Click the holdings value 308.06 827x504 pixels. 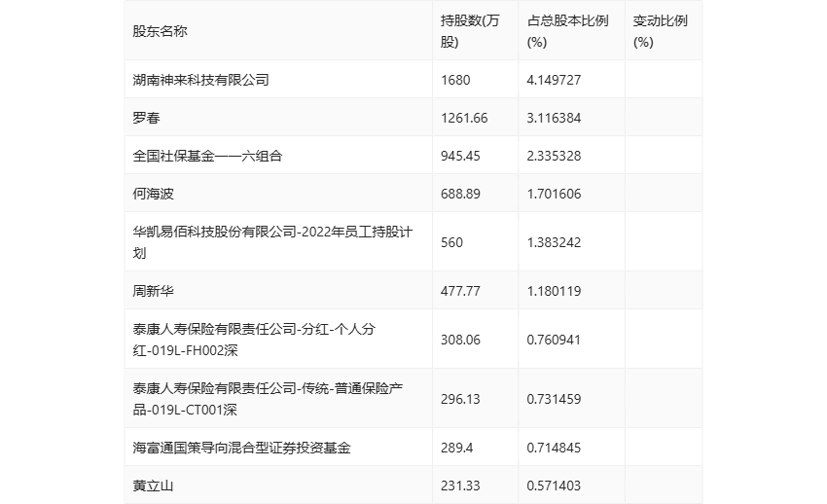coord(460,340)
